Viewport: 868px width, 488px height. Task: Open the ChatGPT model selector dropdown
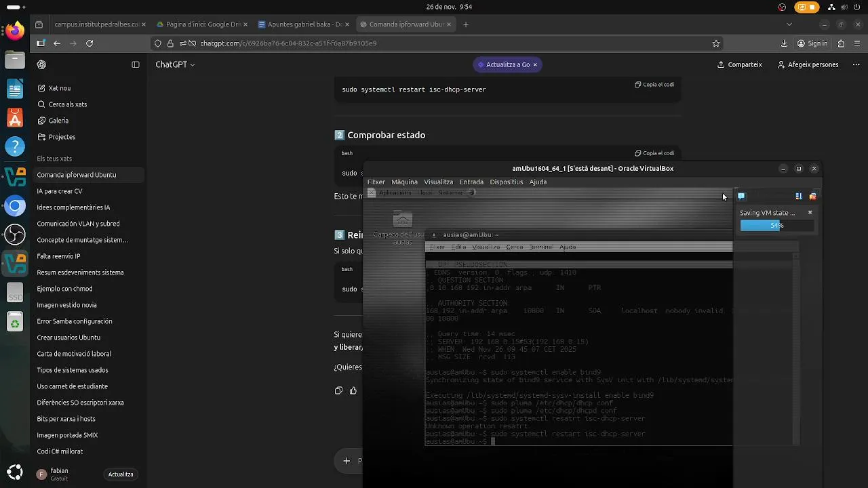(x=175, y=64)
